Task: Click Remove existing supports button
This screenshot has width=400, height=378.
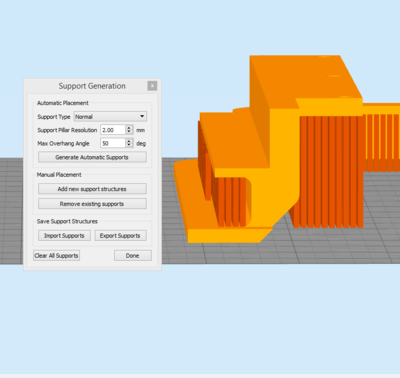Action: pyautogui.click(x=92, y=204)
